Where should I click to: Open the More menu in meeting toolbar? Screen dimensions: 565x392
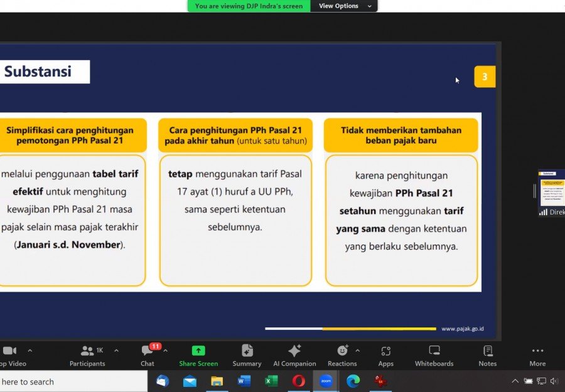pos(537,355)
